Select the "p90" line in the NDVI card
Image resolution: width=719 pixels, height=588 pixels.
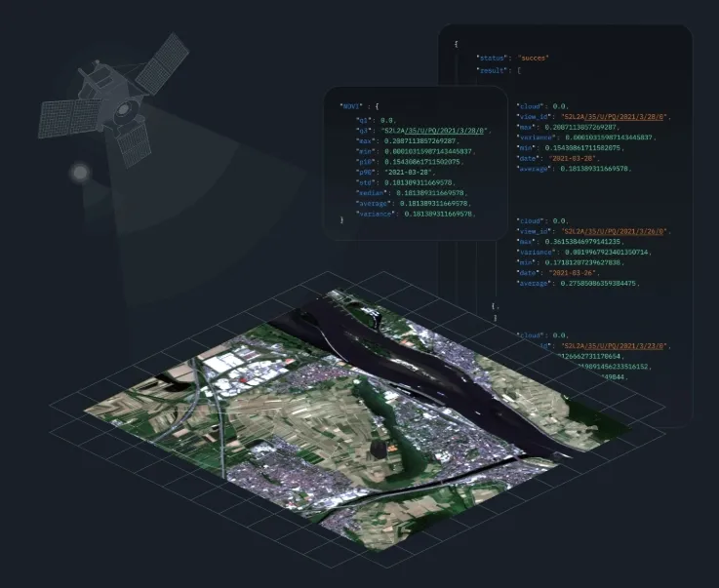tap(396, 173)
